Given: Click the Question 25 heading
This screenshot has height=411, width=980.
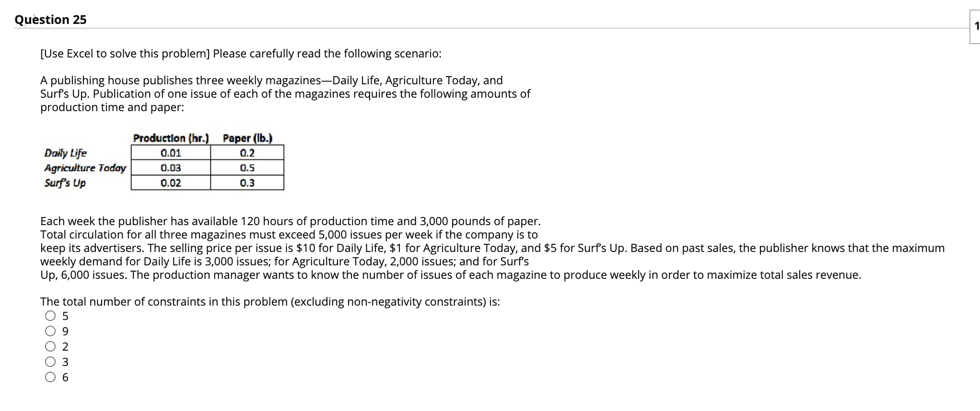Looking at the screenshot, I should 51,20.
